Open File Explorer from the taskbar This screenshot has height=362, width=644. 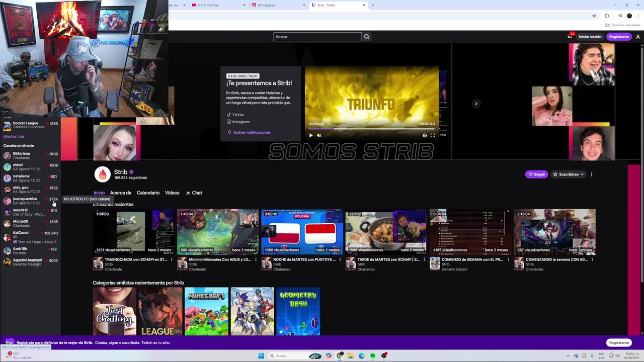tap(351, 356)
